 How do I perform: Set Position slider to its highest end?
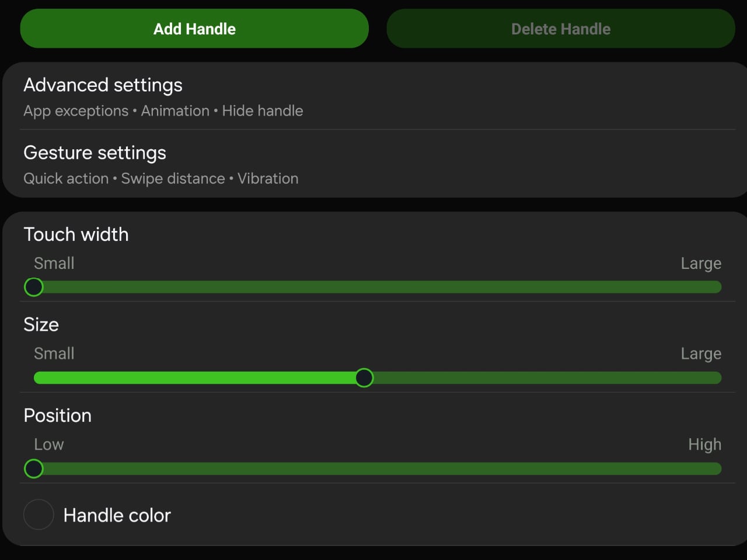[x=717, y=468]
